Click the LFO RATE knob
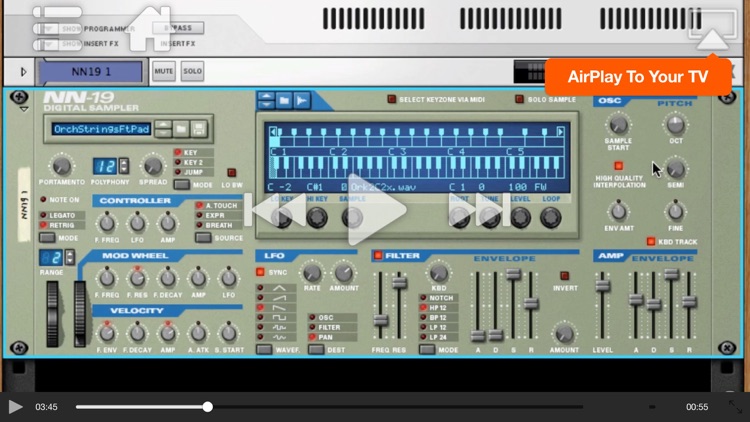Screen dimensions: 750x422 coord(312,273)
